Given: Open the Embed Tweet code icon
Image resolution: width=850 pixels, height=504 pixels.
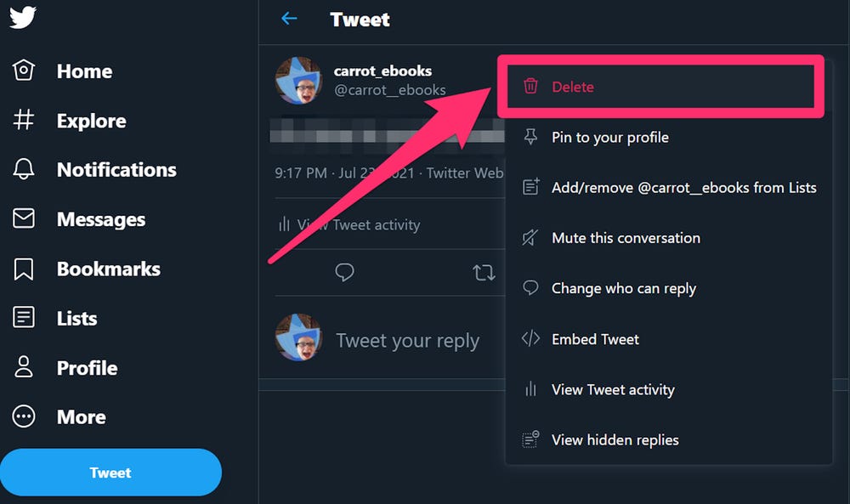Looking at the screenshot, I should (x=530, y=338).
